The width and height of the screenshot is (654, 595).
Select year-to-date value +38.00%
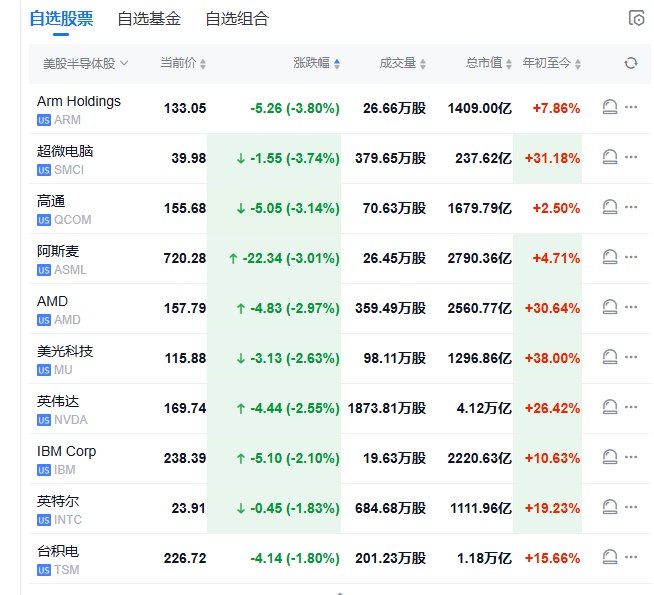coord(552,358)
